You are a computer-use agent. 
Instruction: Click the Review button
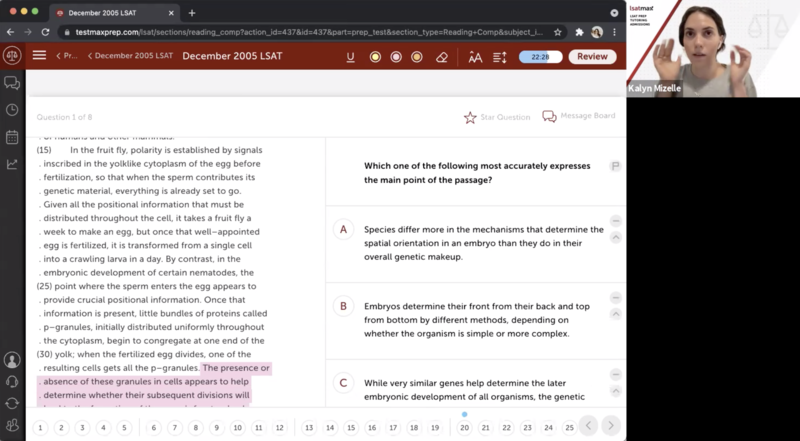coord(592,57)
